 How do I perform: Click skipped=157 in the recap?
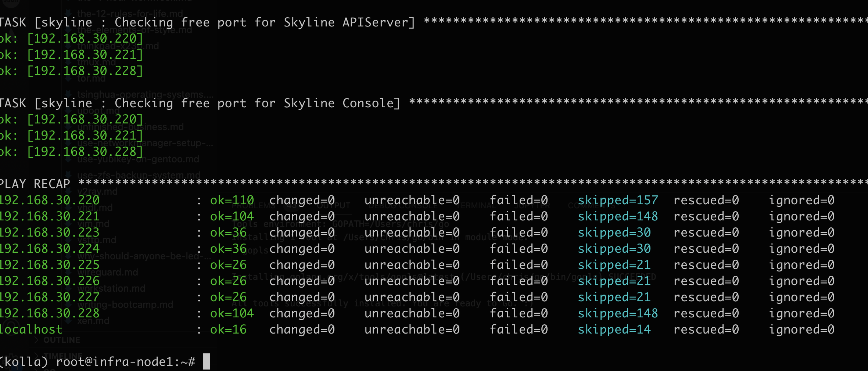click(618, 200)
